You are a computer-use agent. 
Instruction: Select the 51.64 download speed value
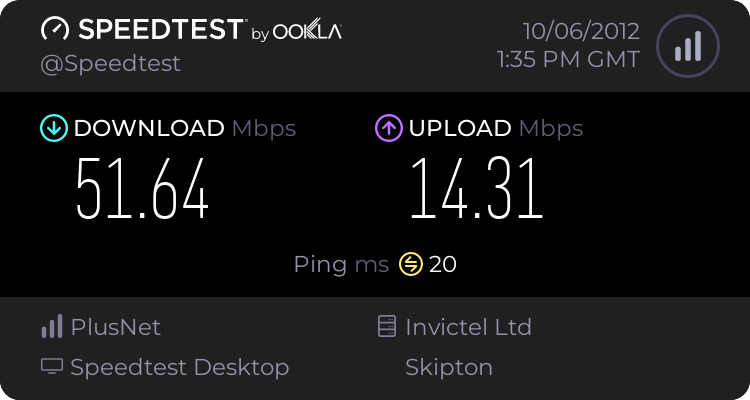tap(143, 189)
